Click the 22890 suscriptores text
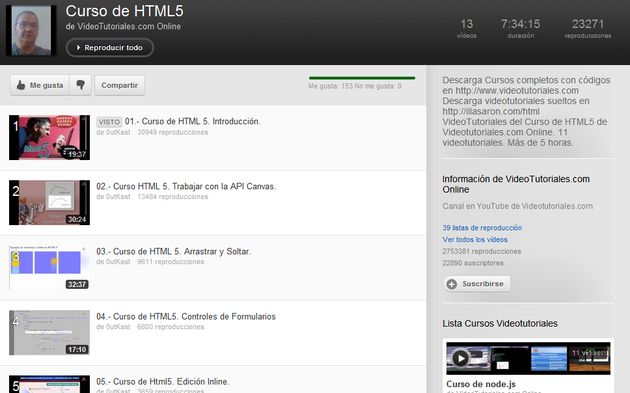This screenshot has height=393, width=630. 473,263
